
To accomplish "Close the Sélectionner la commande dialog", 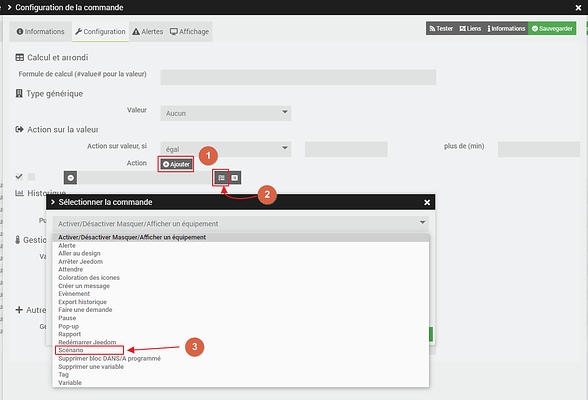I will pos(427,202).
